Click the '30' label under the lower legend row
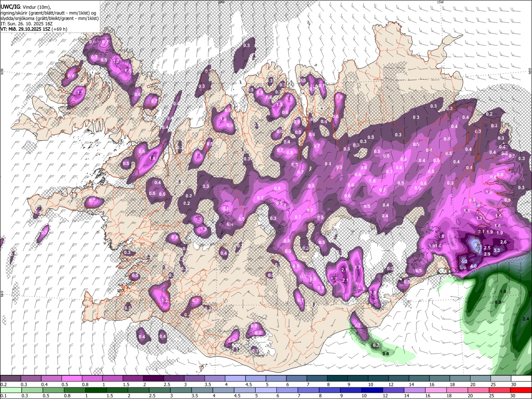 (513, 396)
